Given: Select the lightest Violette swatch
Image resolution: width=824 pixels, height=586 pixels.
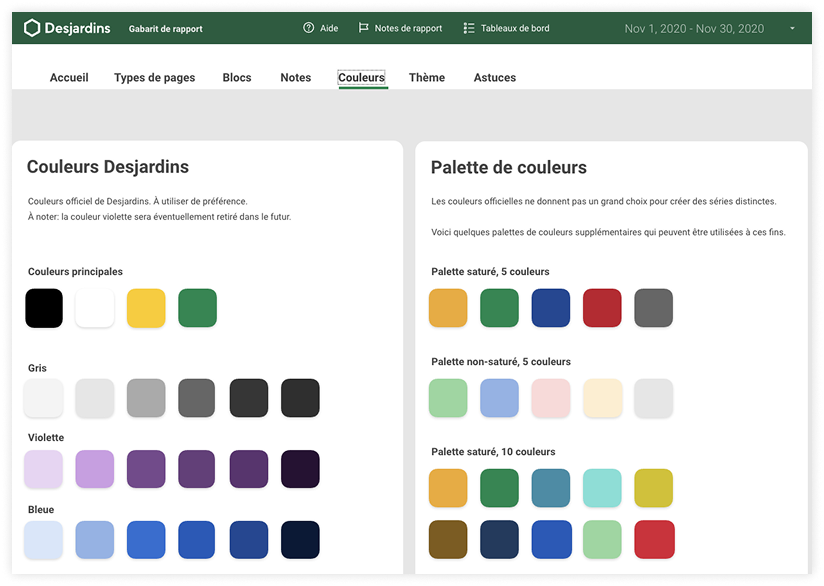Looking at the screenshot, I should [x=44, y=468].
